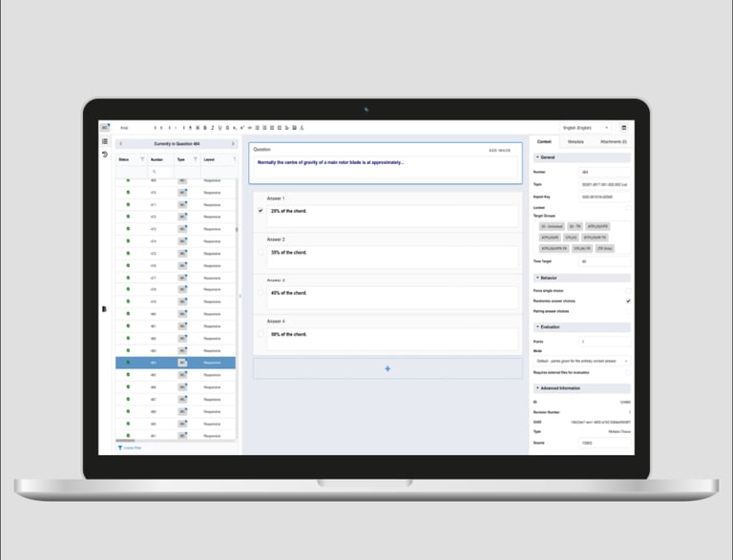Screen dimensions: 733x560
Task: Select question row 485 in the list
Action: point(176,375)
